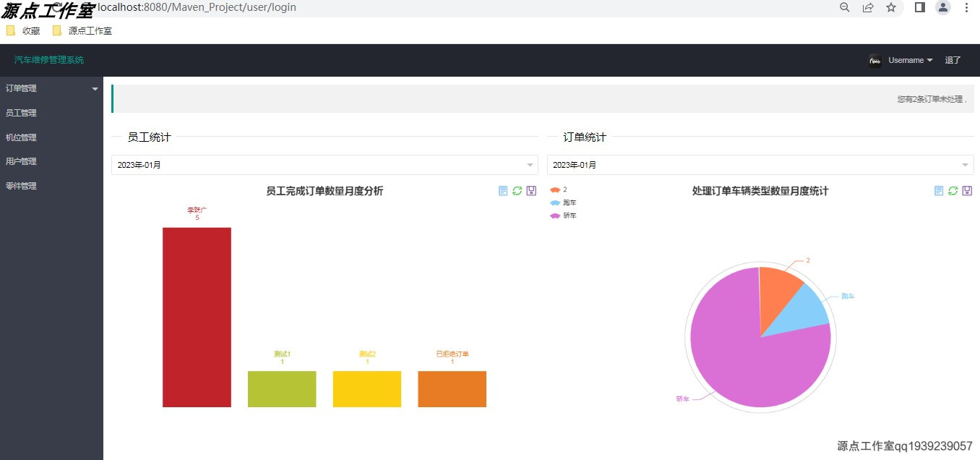Click the browser bookmark star icon
980x460 pixels.
892,8
